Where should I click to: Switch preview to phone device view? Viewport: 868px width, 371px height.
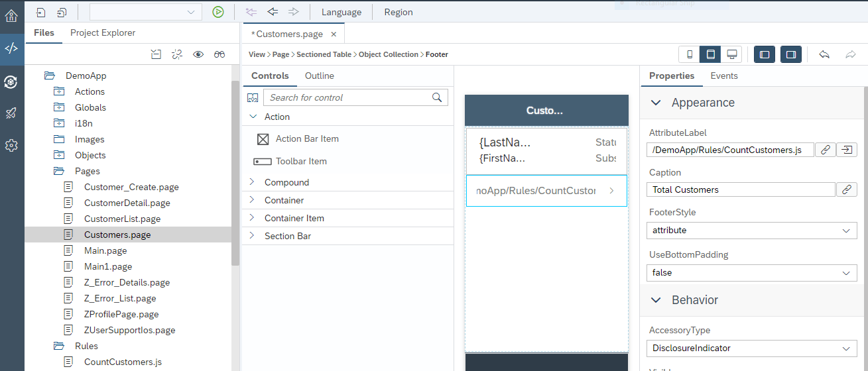pyautogui.click(x=690, y=54)
